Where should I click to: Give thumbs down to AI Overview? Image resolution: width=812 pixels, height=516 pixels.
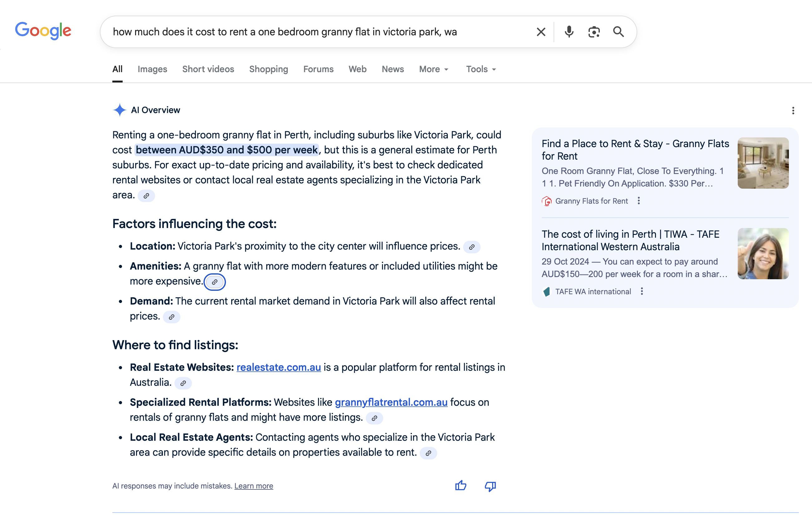[x=490, y=486]
